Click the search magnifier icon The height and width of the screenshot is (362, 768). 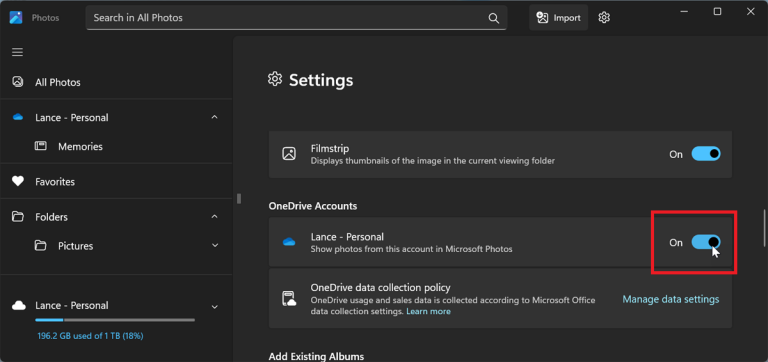(x=493, y=18)
